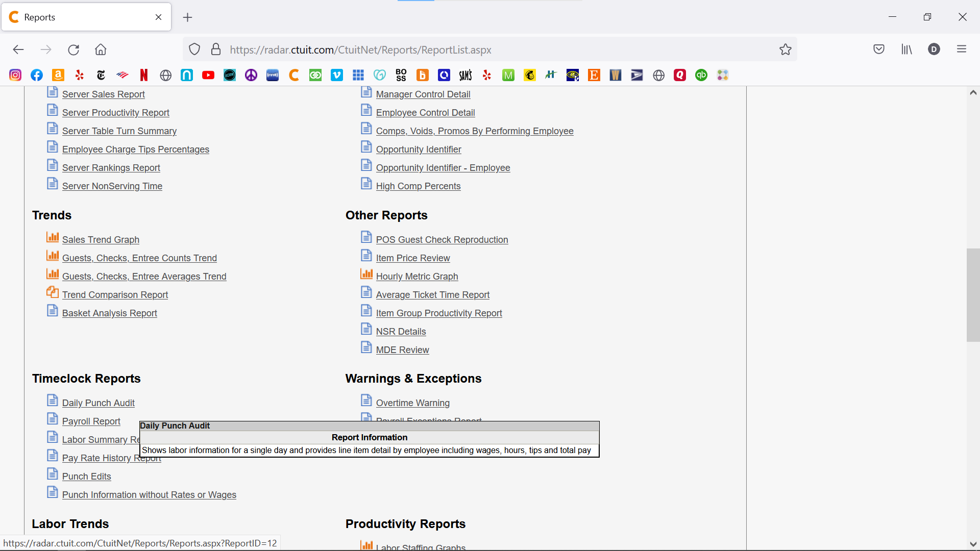Open the YouTube bookmark
980x551 pixels.
pyautogui.click(x=208, y=76)
